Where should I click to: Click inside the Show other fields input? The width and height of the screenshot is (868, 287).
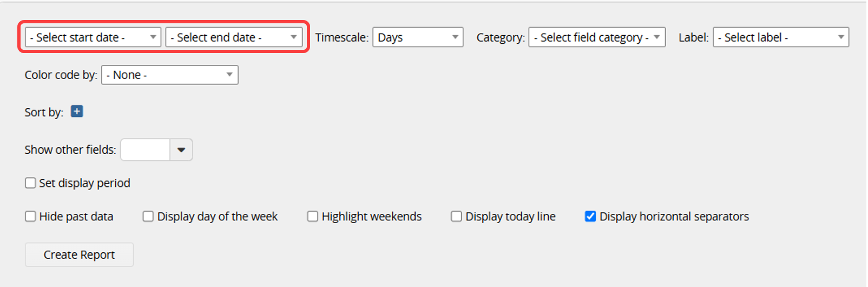pyautogui.click(x=145, y=150)
